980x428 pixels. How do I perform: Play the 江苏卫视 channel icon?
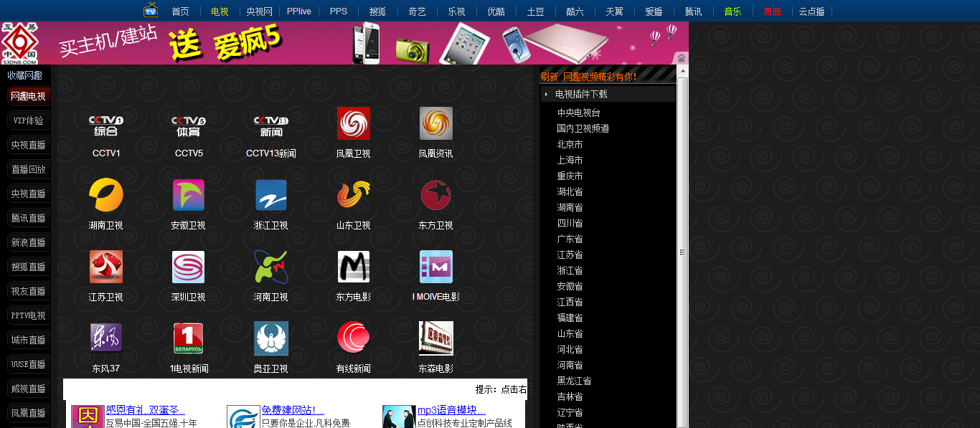coord(106,267)
